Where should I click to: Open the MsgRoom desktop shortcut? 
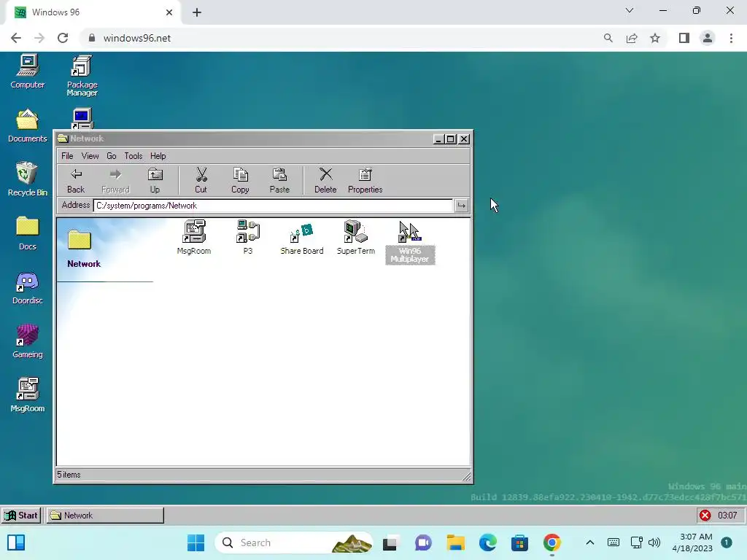pyautogui.click(x=28, y=395)
